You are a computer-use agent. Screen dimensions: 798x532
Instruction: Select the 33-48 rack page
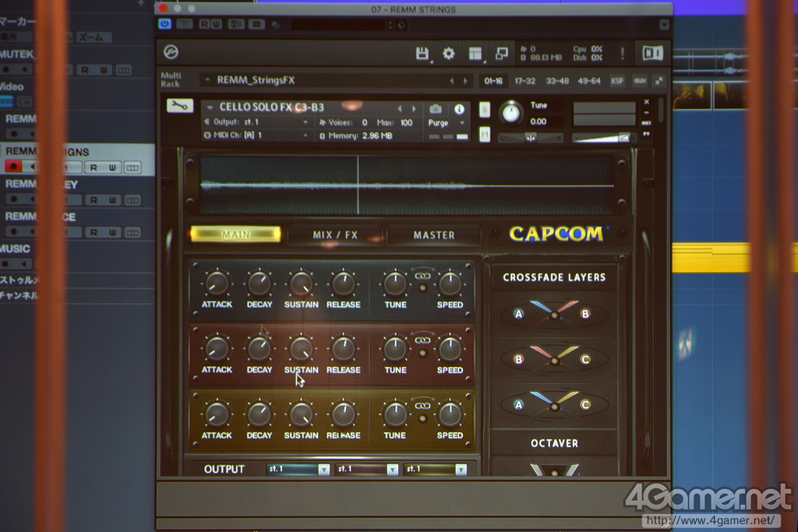pos(557,81)
